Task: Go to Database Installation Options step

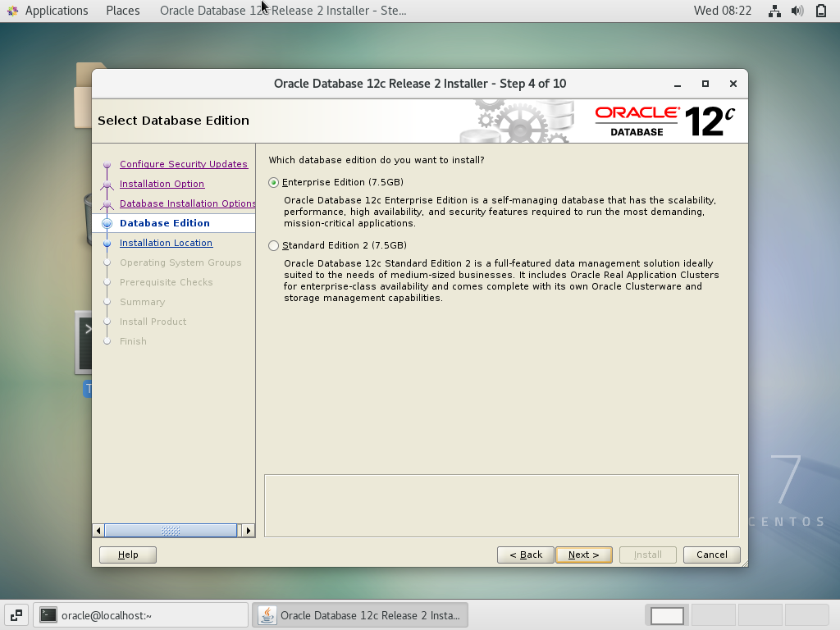Action: pyautogui.click(x=188, y=203)
